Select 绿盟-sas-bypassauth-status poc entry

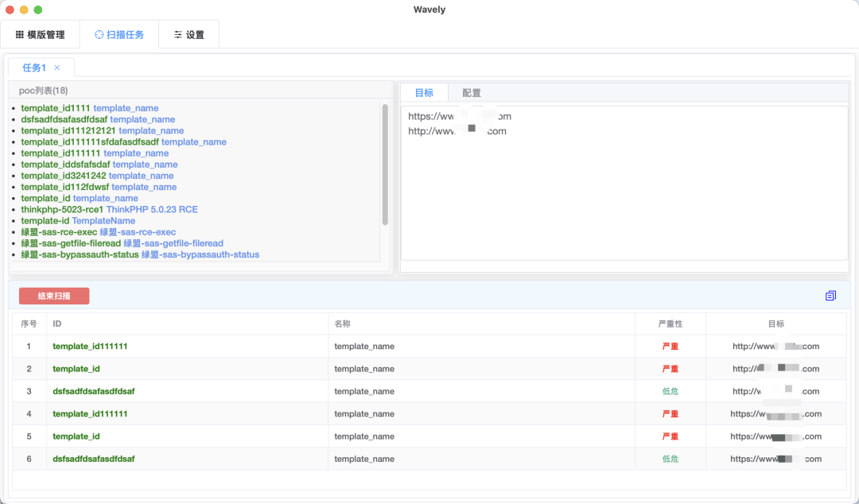[140, 254]
